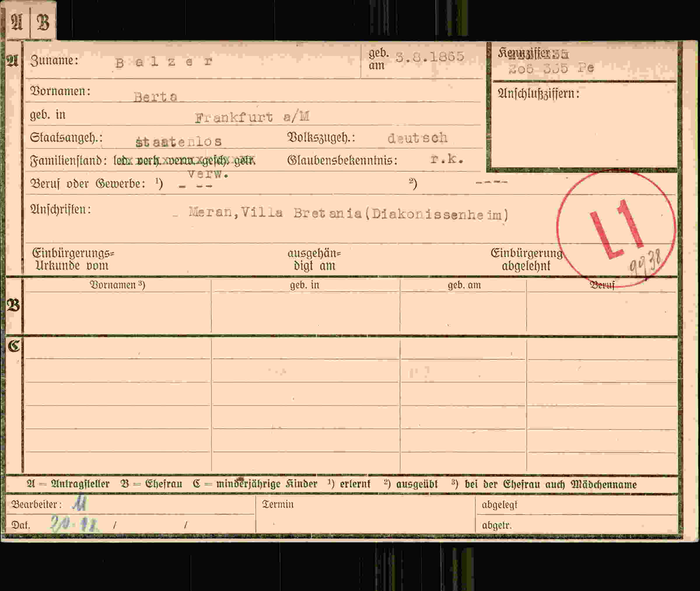Viewport: 700px width, 591px height.
Task: Select the "Kennziffer" heading
Action: tap(524, 53)
